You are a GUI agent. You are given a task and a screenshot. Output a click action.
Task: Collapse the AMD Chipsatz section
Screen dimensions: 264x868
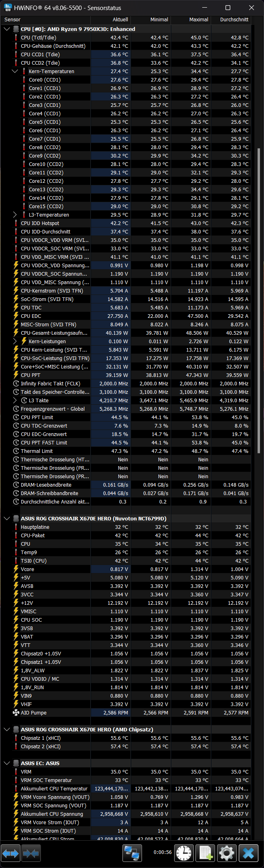7,729
